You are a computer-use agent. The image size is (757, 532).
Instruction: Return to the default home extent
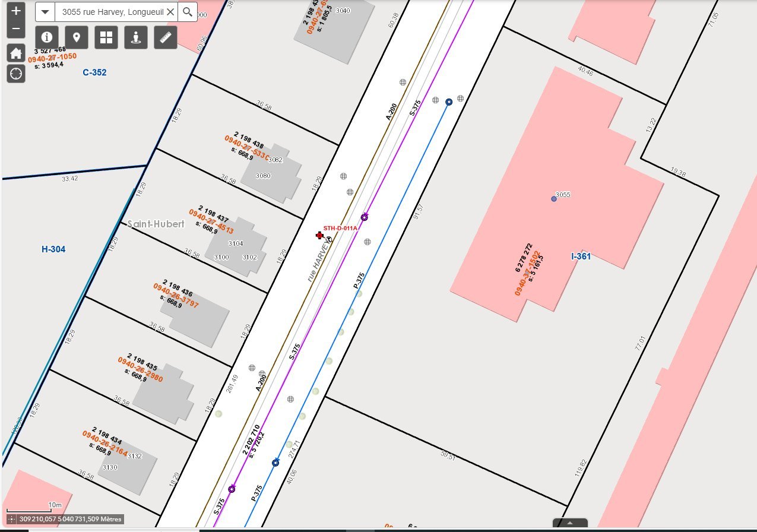click(16, 53)
